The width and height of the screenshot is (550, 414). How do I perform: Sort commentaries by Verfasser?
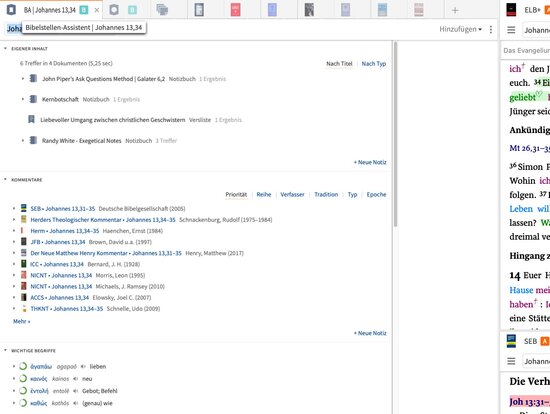(x=292, y=194)
